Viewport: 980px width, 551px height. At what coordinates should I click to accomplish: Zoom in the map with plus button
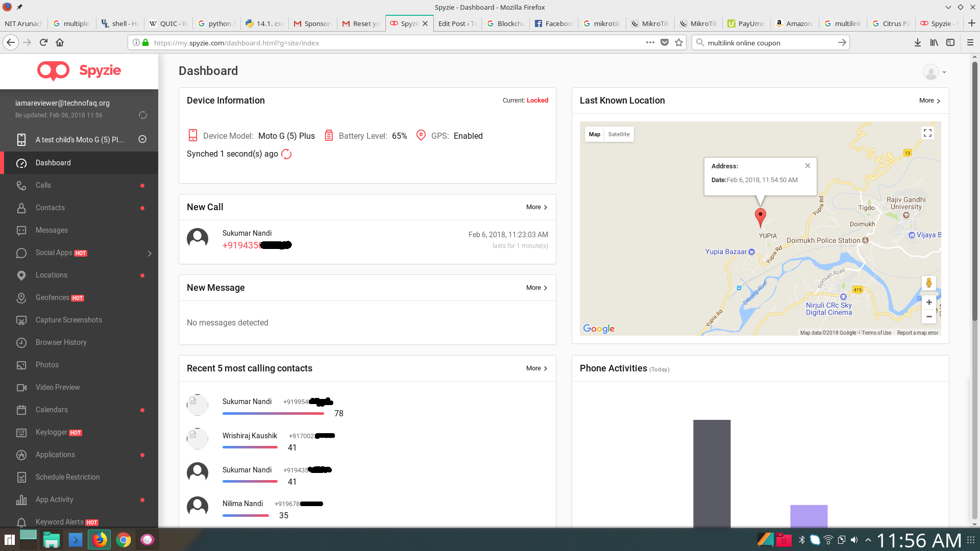pos(929,303)
